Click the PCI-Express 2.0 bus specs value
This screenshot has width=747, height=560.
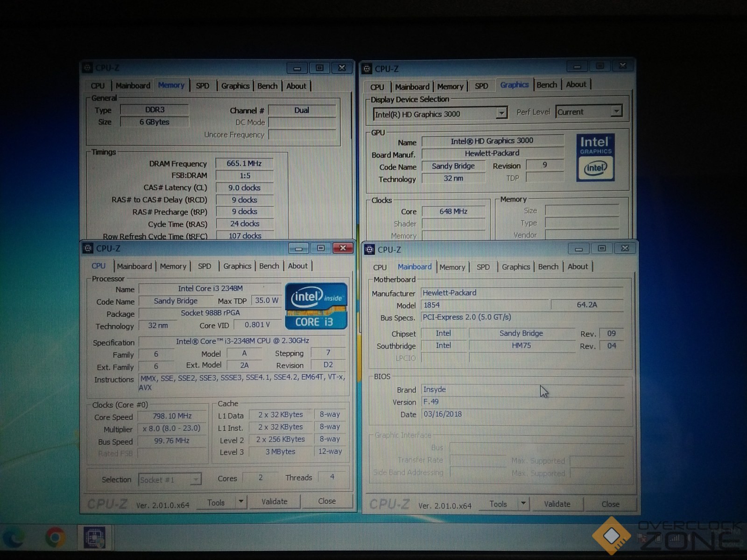pyautogui.click(x=523, y=317)
